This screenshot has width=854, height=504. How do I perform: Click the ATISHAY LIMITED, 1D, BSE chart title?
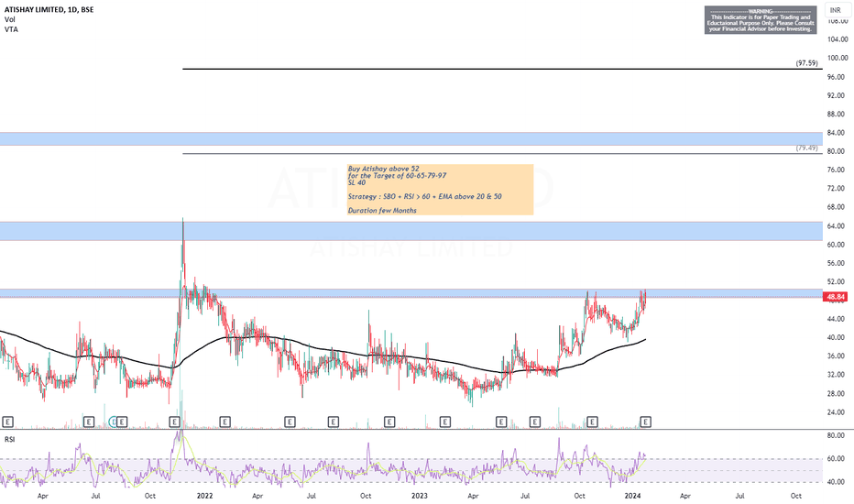tap(49, 10)
